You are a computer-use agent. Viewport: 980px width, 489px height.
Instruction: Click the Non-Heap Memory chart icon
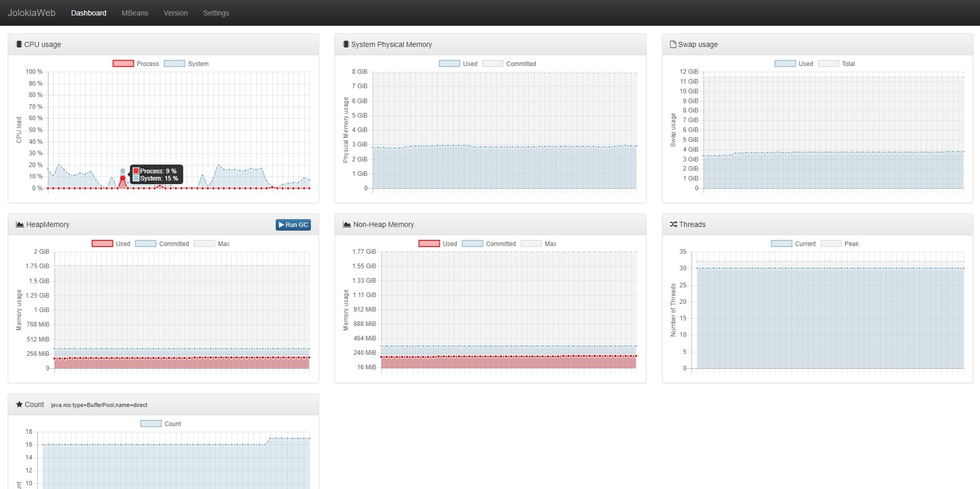347,224
